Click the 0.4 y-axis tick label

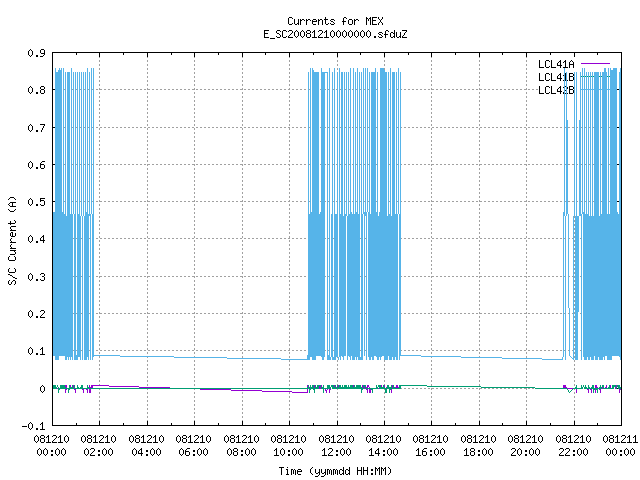coord(36,239)
